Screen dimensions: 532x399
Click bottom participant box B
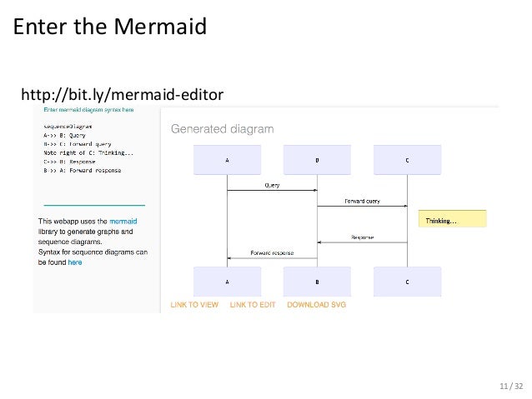[317, 282]
